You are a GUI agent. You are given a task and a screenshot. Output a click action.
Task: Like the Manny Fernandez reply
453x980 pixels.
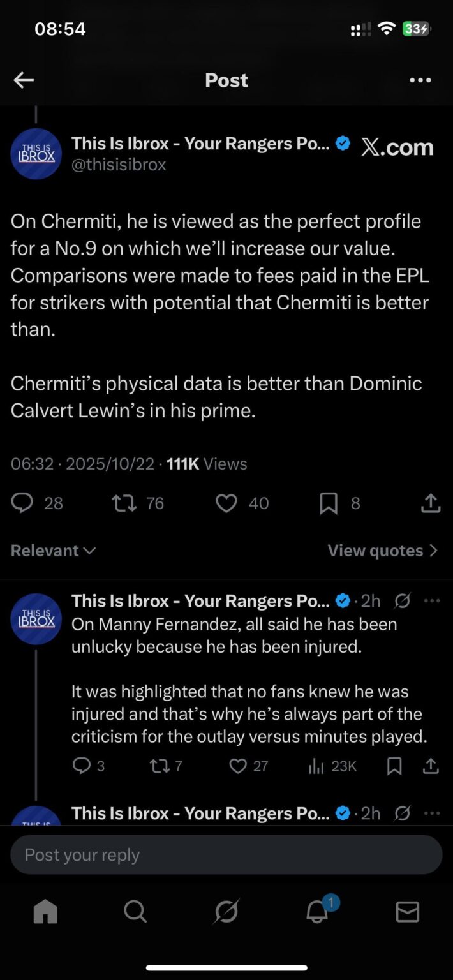(x=238, y=766)
